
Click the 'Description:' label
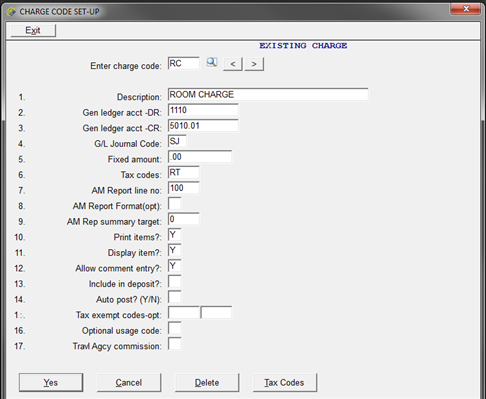tap(139, 97)
